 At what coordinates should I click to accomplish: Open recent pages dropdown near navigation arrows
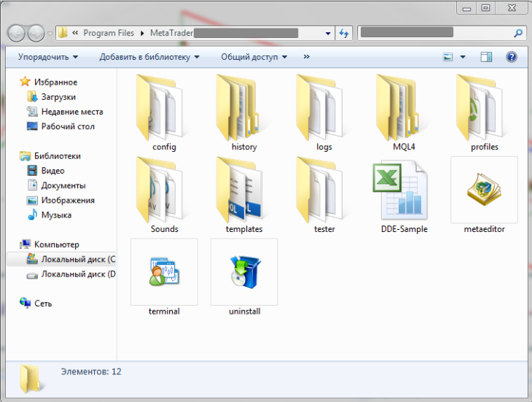pyautogui.click(x=50, y=34)
